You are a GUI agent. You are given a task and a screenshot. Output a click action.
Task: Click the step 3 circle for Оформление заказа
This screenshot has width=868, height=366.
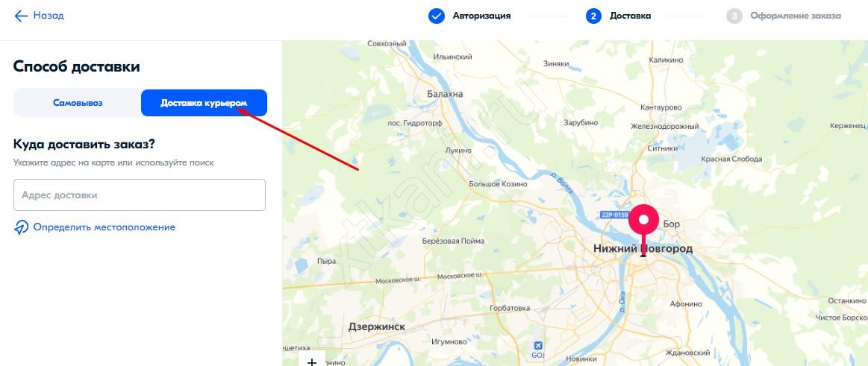tap(734, 16)
